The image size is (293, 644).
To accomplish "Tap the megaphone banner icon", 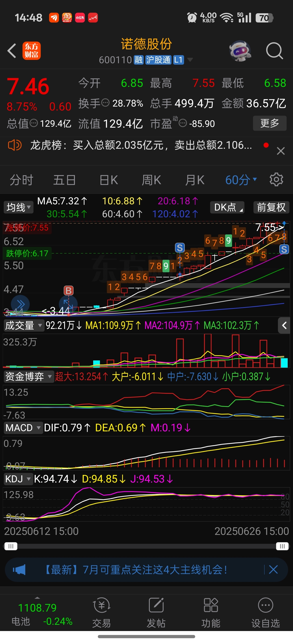I will (19, 570).
